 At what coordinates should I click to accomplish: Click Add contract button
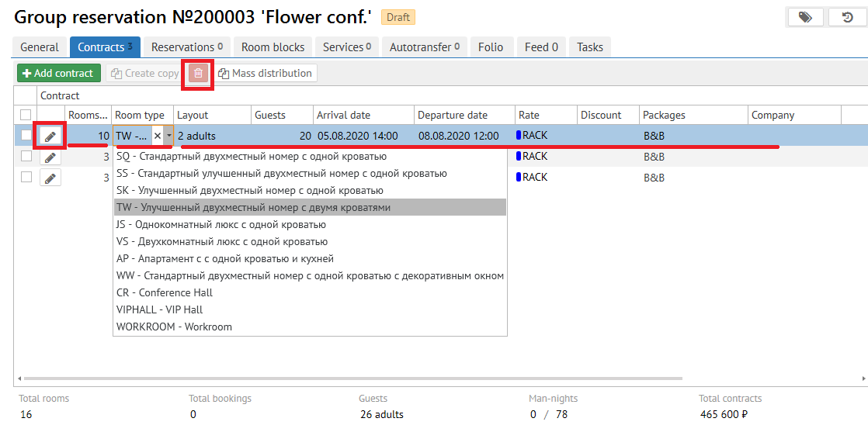[59, 74]
